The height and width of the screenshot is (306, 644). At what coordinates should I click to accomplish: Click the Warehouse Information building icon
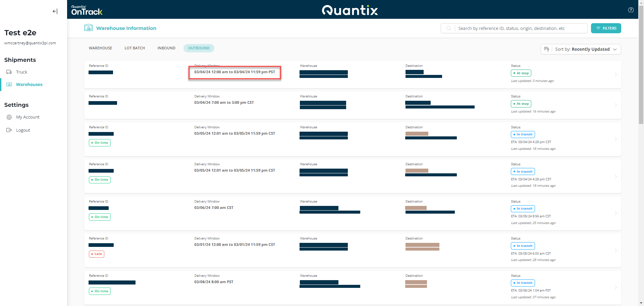tap(88, 28)
